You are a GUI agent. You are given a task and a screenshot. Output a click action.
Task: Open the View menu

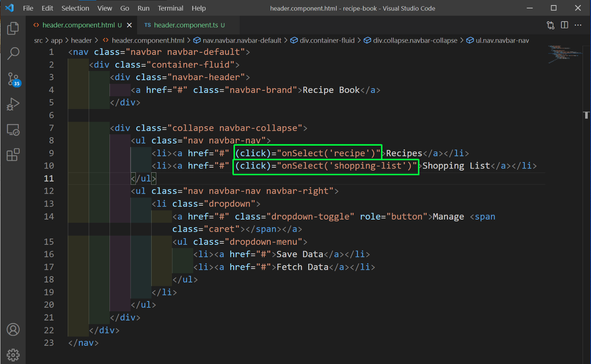click(x=105, y=8)
